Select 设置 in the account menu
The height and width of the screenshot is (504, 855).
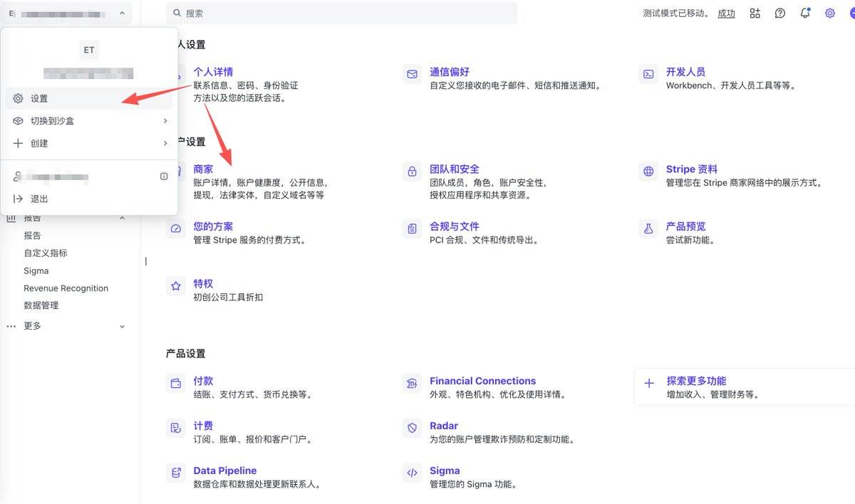(x=40, y=99)
